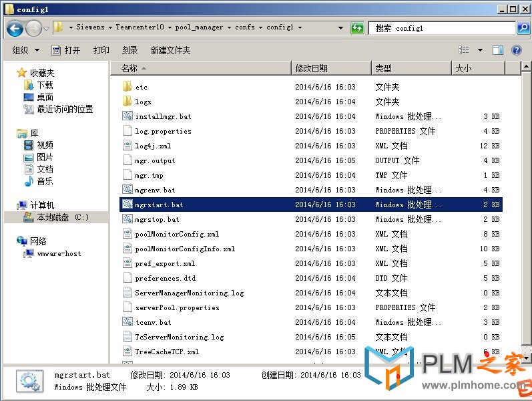Open the 音乐 library
Image resolution: width=532 pixels, height=401 pixels.
point(39,181)
